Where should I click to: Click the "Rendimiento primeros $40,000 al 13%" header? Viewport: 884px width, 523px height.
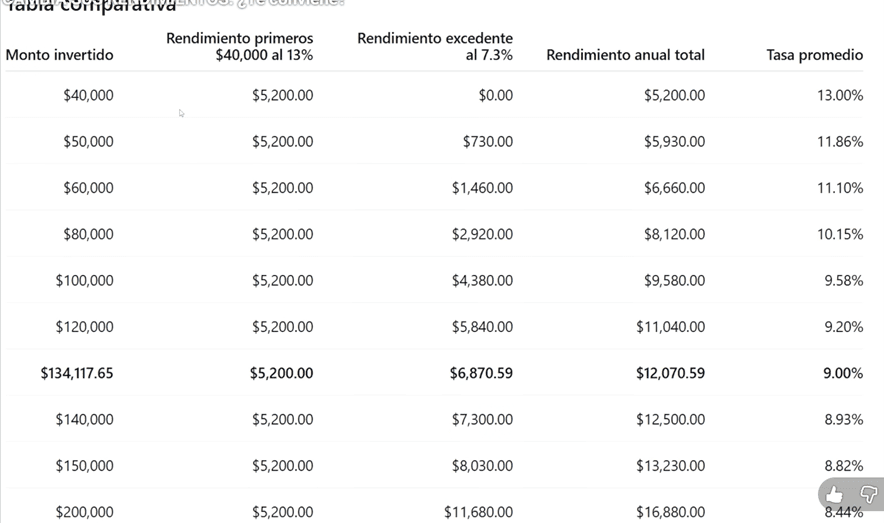tap(240, 47)
